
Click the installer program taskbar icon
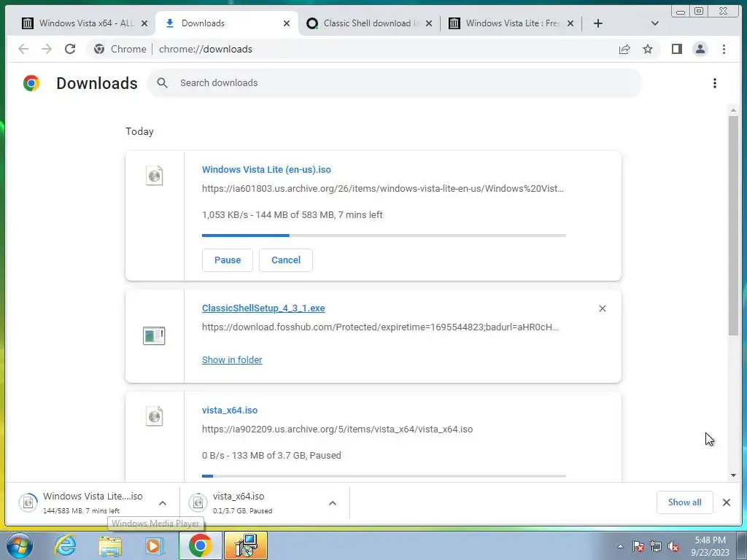pyautogui.click(x=246, y=545)
